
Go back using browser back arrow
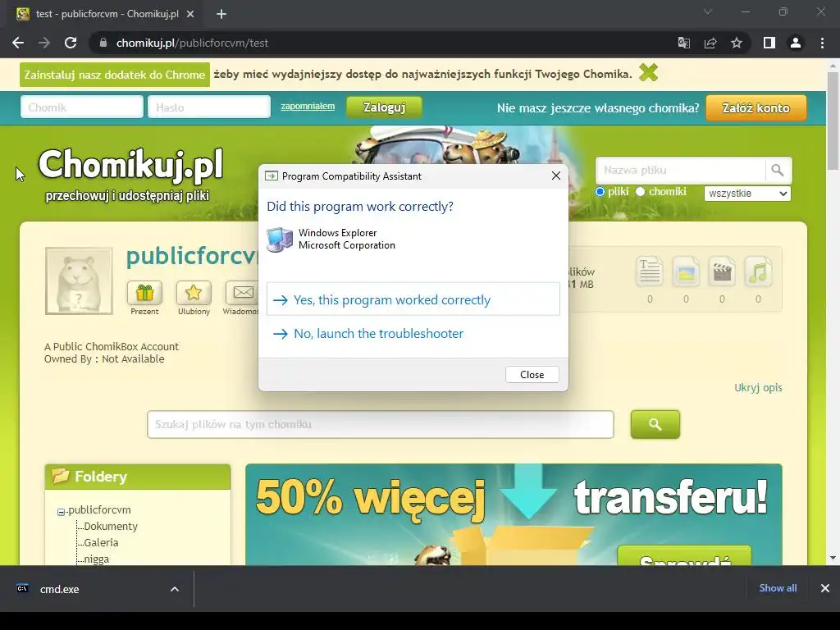18,43
